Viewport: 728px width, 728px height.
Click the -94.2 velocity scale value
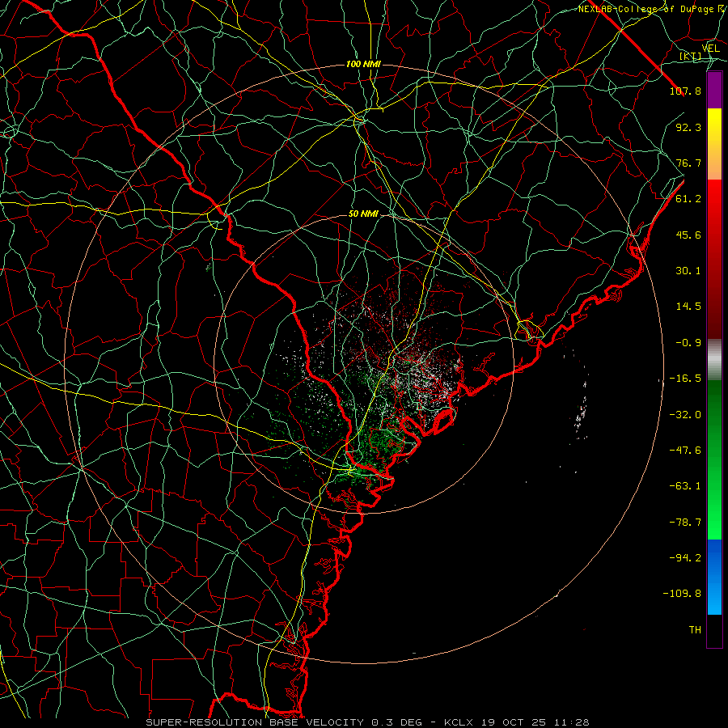685,558
